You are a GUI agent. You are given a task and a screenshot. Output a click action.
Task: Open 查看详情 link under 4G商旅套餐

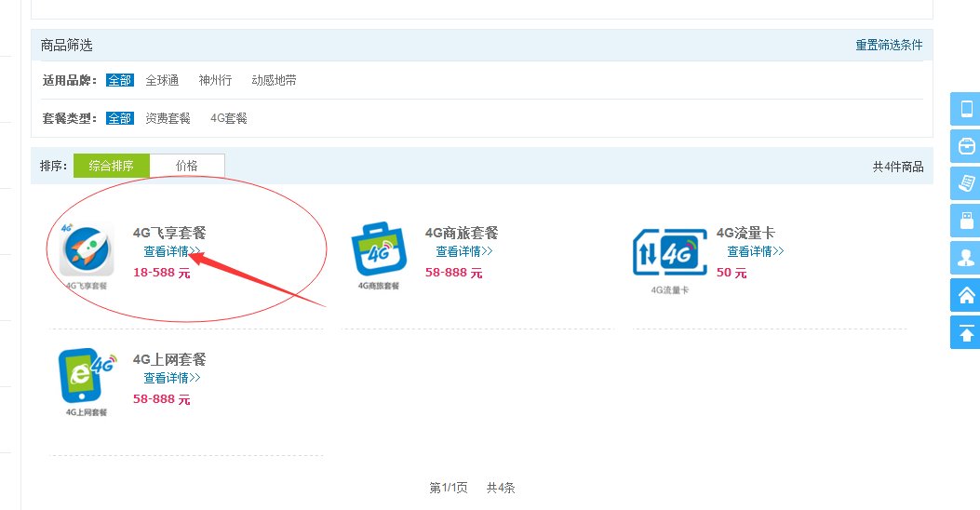pos(463,252)
